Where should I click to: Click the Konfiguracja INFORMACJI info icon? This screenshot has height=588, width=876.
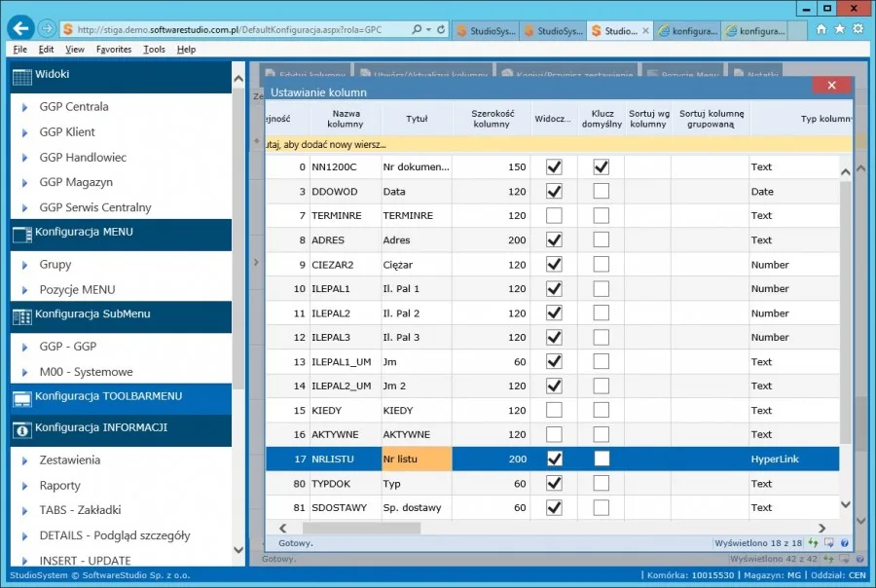[21, 430]
